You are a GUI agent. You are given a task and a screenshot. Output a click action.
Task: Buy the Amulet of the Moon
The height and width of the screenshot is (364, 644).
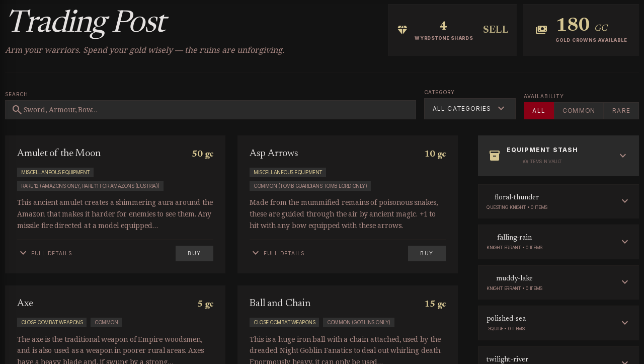tap(194, 253)
